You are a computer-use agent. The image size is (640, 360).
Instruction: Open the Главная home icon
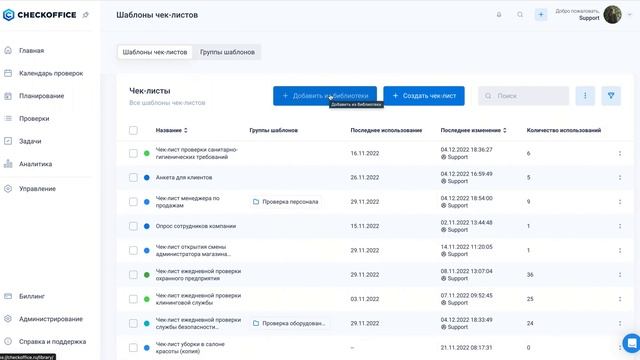pyautogui.click(x=8, y=51)
